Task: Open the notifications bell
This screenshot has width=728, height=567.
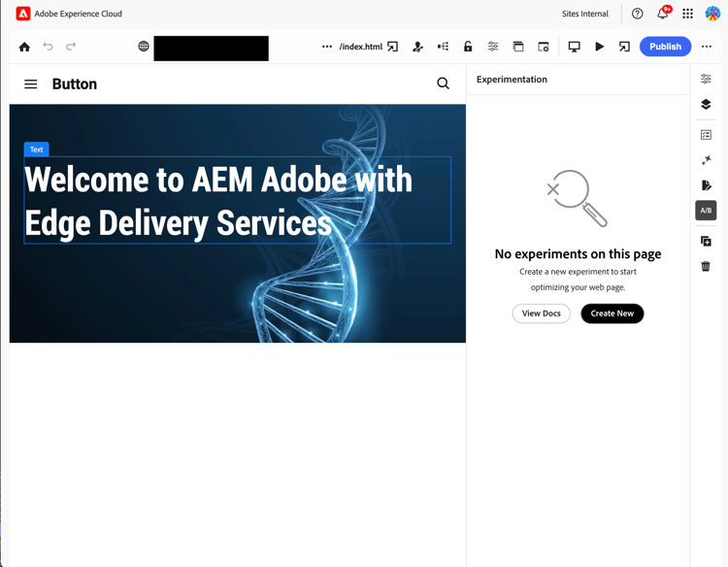Action: 663,14
